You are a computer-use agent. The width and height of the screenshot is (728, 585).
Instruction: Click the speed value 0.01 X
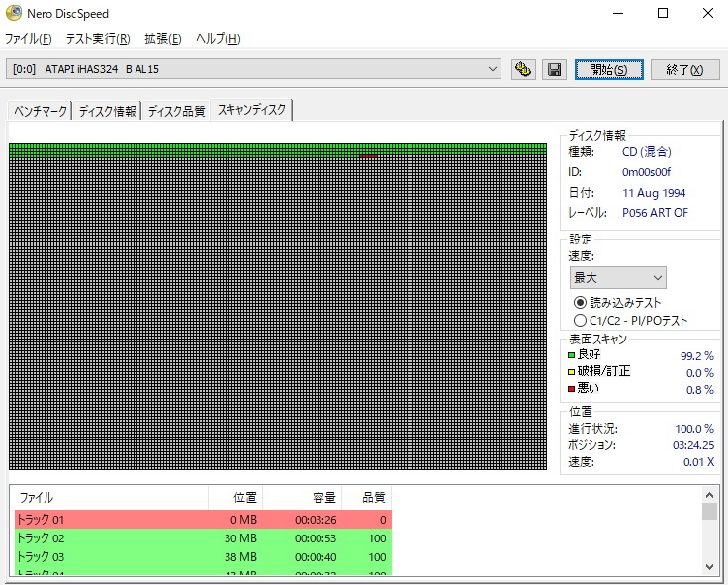tap(698, 462)
